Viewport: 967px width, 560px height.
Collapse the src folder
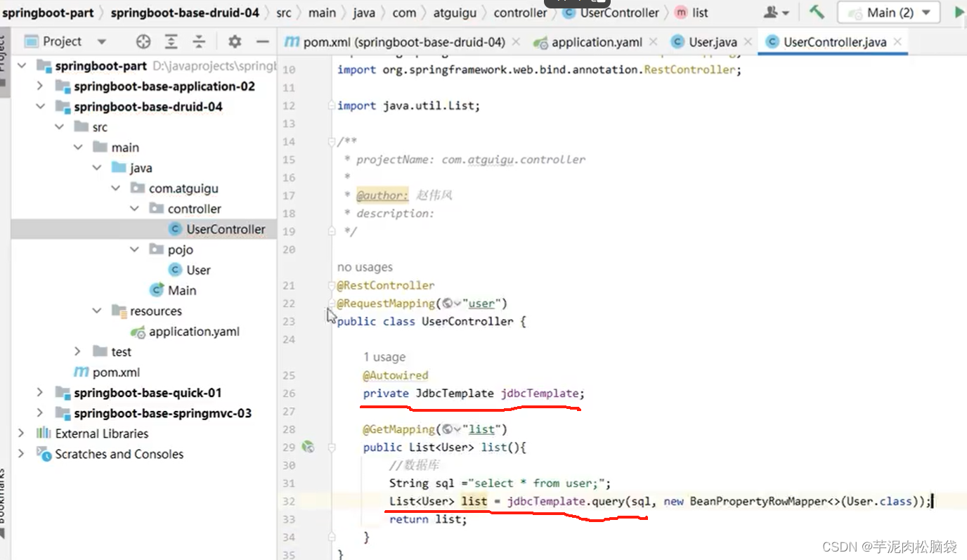59,127
